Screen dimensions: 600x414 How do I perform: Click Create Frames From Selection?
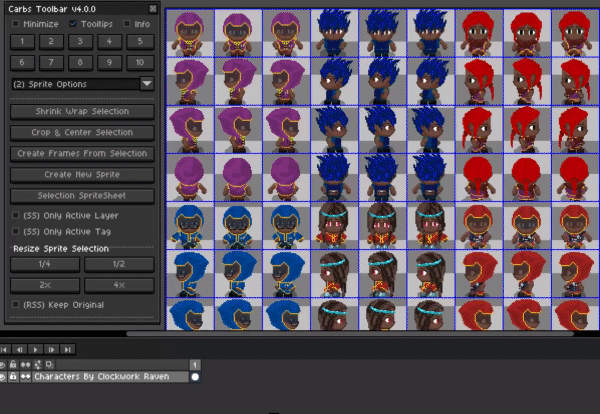[82, 153]
